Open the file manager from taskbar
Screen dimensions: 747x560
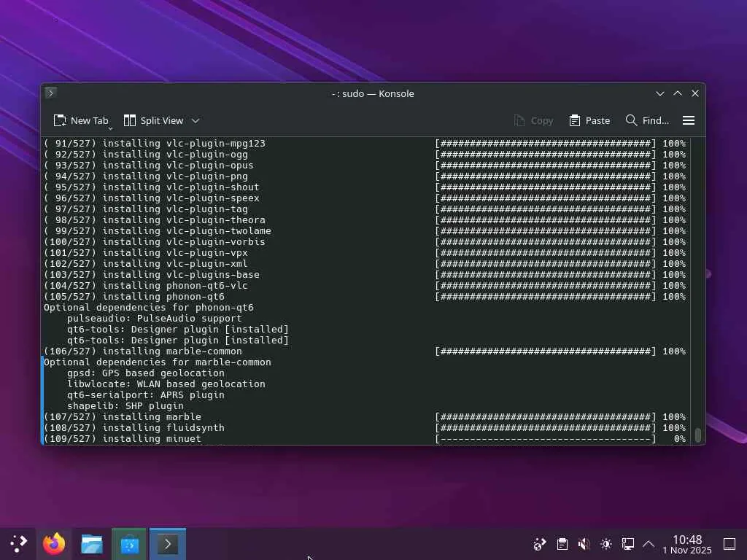[x=91, y=543]
